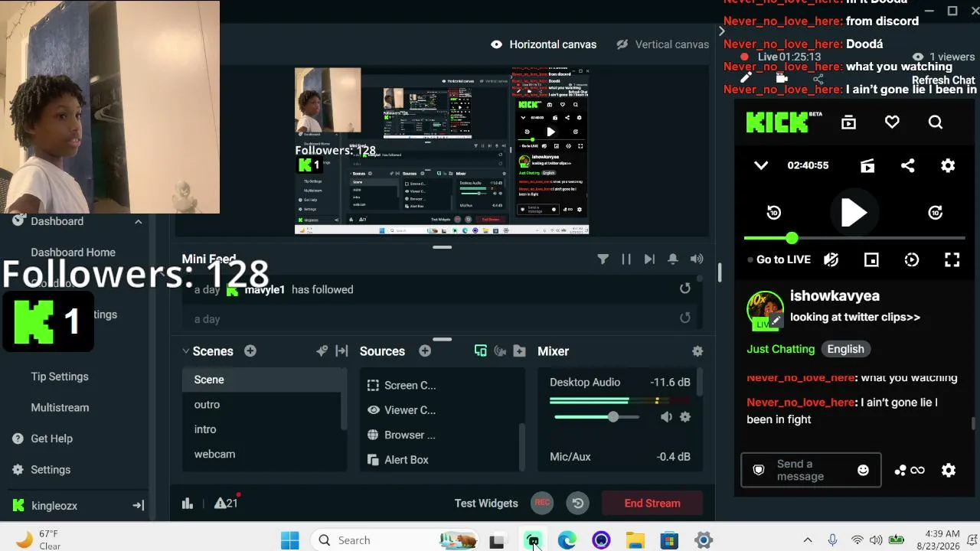Add a new scene
980x551 pixels.
click(x=250, y=351)
